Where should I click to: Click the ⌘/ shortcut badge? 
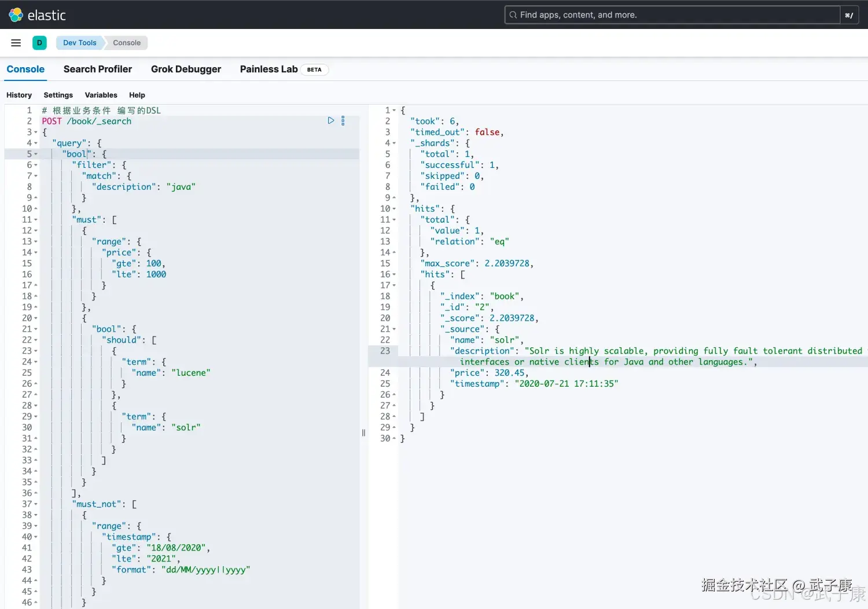coord(849,14)
